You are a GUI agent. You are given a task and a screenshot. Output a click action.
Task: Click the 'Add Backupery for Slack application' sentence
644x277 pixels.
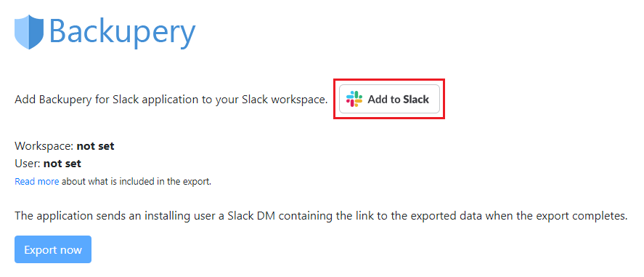point(171,100)
